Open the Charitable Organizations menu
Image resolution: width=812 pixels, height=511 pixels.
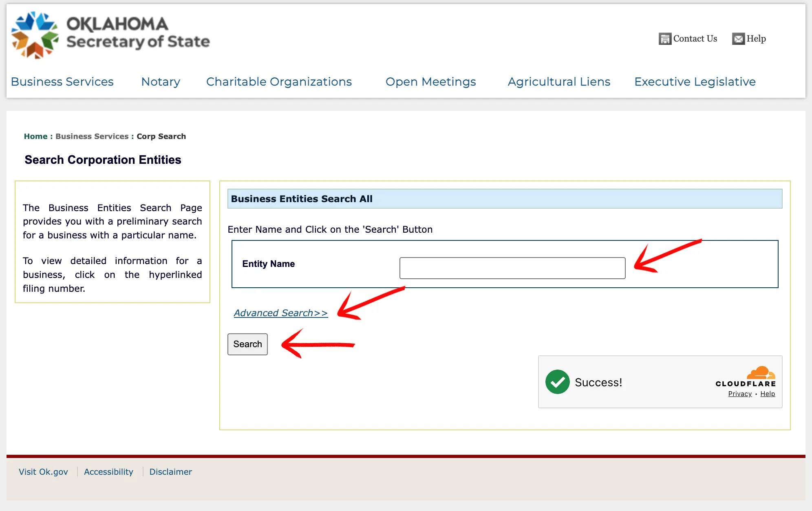tap(279, 81)
